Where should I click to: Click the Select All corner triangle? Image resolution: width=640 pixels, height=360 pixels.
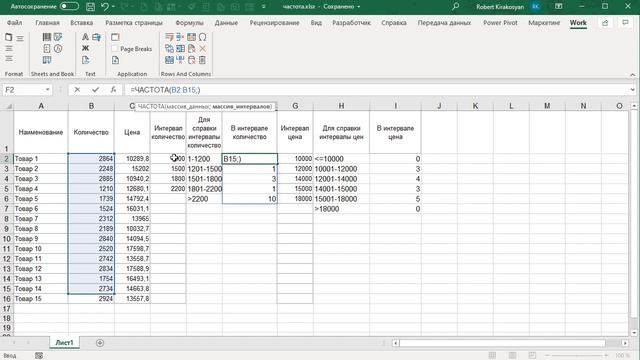(x=8, y=106)
